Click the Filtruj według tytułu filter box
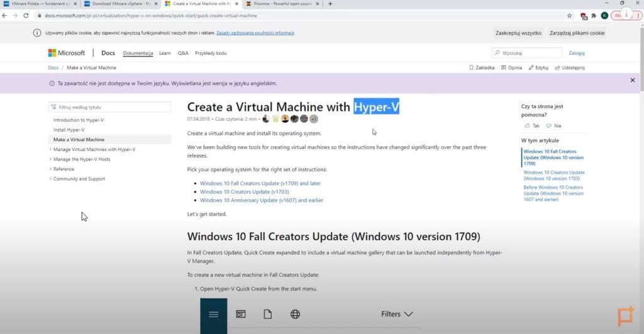Image resolution: width=644 pixels, height=334 pixels. pos(109,107)
